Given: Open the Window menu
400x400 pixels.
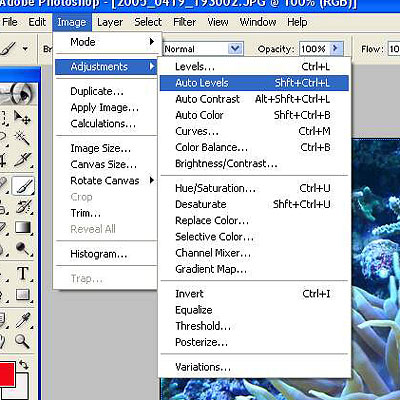Looking at the screenshot, I should (x=258, y=22).
